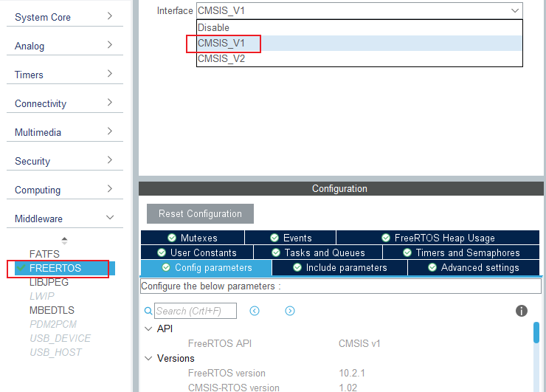Screen dimensions: 546x392
Task: Open the Tasks and Queues tab
Action: point(318,252)
